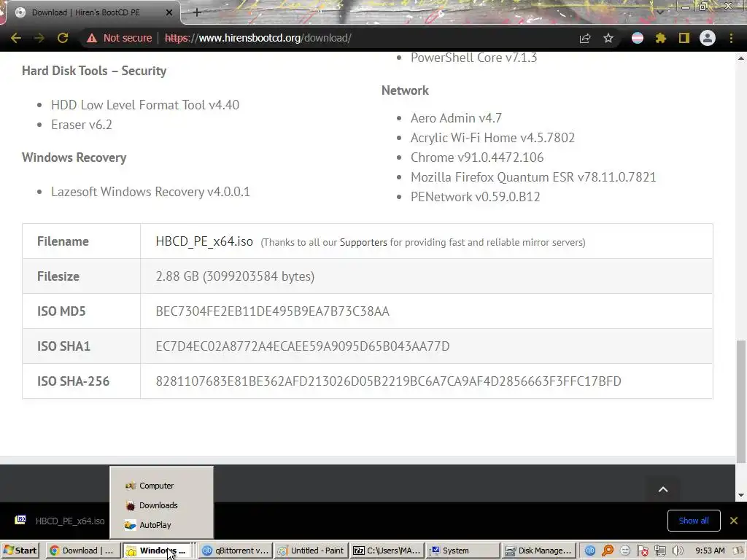
Task: Toggle the Chrome side panel
Action: click(684, 38)
